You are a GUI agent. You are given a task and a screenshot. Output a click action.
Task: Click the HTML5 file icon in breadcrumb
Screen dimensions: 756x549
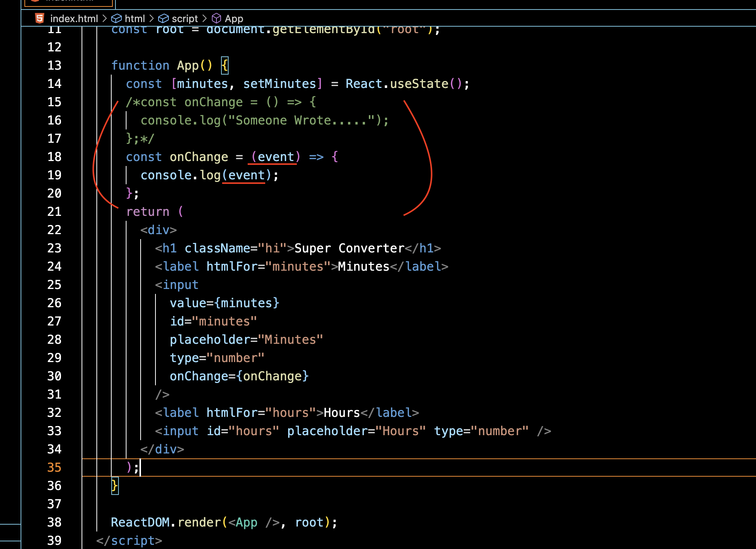coord(40,18)
